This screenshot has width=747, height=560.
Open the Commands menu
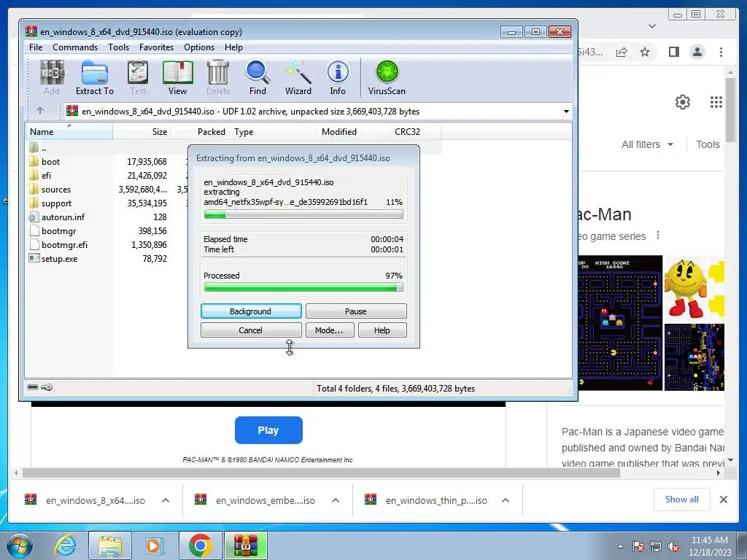75,47
